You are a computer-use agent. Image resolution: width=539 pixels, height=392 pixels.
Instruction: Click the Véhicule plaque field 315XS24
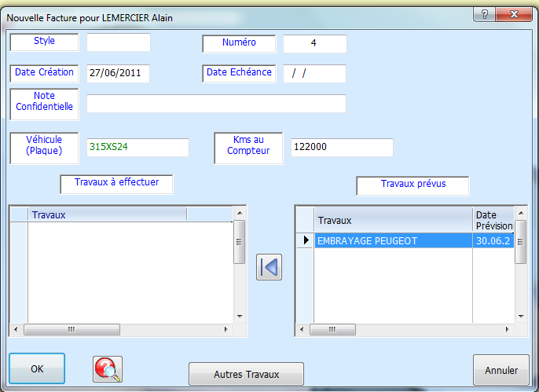(x=137, y=147)
